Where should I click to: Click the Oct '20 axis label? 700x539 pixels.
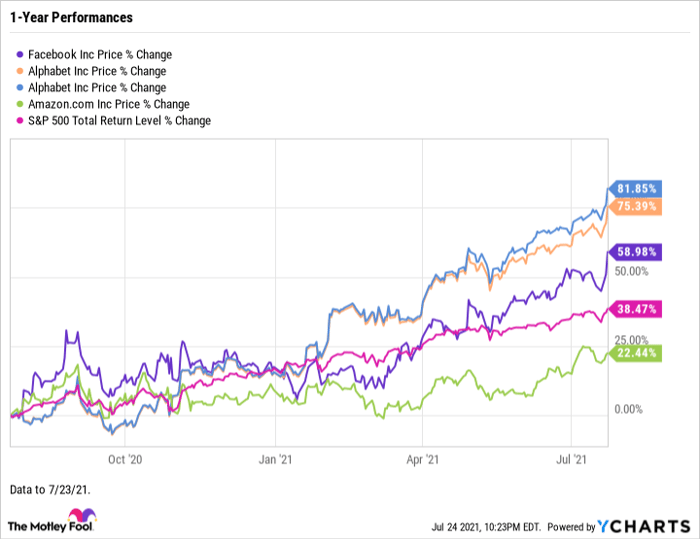(127, 461)
